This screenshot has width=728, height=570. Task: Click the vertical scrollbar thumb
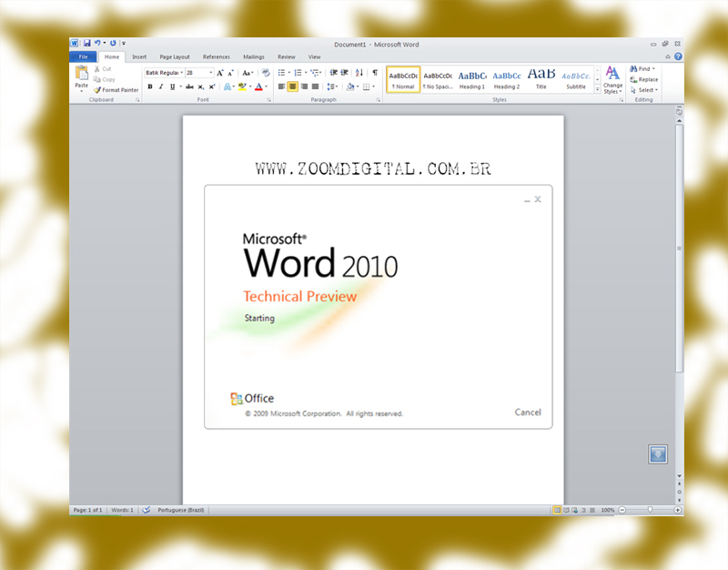click(x=679, y=249)
